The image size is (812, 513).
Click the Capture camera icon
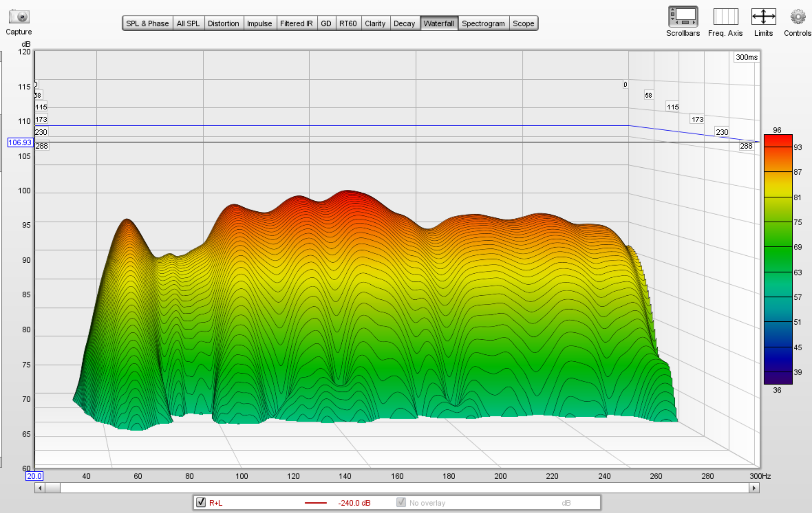click(19, 17)
